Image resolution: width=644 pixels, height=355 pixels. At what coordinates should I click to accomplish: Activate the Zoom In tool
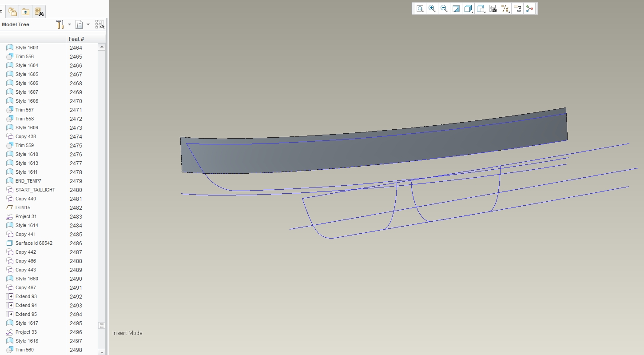pyautogui.click(x=432, y=8)
